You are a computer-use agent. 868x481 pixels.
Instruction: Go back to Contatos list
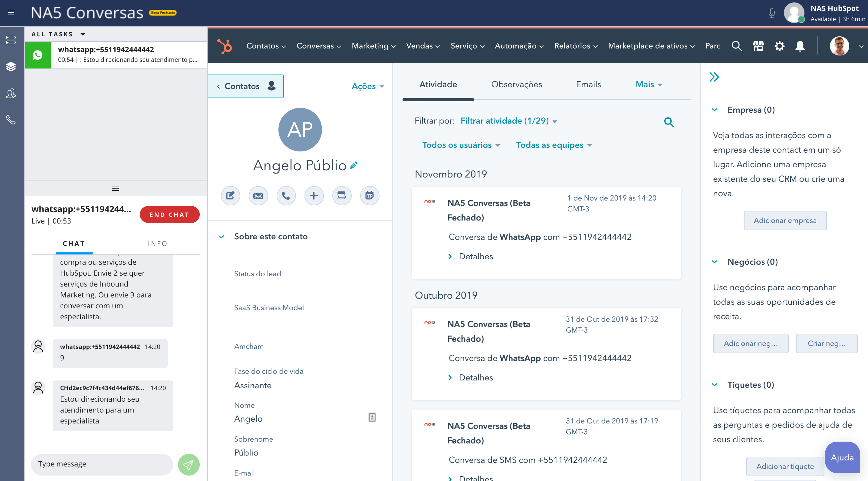[246, 86]
